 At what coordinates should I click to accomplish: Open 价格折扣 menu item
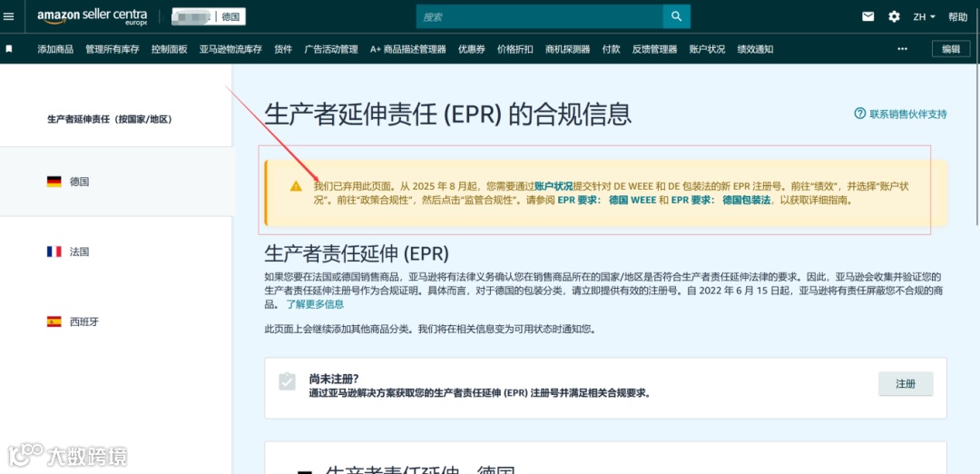pos(515,49)
